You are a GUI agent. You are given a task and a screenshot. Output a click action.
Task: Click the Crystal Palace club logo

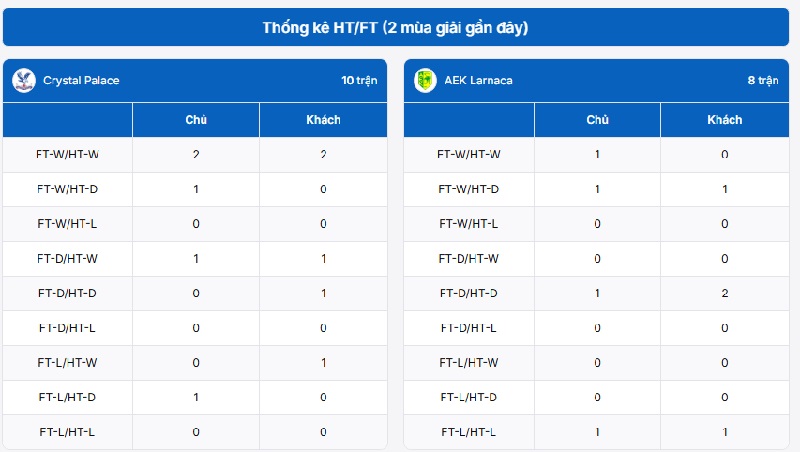tap(24, 81)
